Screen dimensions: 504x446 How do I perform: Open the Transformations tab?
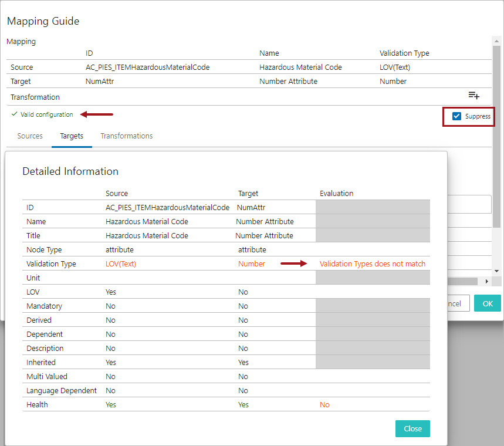tap(126, 136)
